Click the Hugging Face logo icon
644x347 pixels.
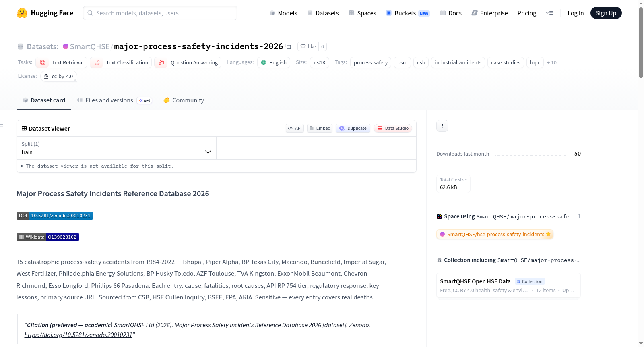pyautogui.click(x=22, y=13)
